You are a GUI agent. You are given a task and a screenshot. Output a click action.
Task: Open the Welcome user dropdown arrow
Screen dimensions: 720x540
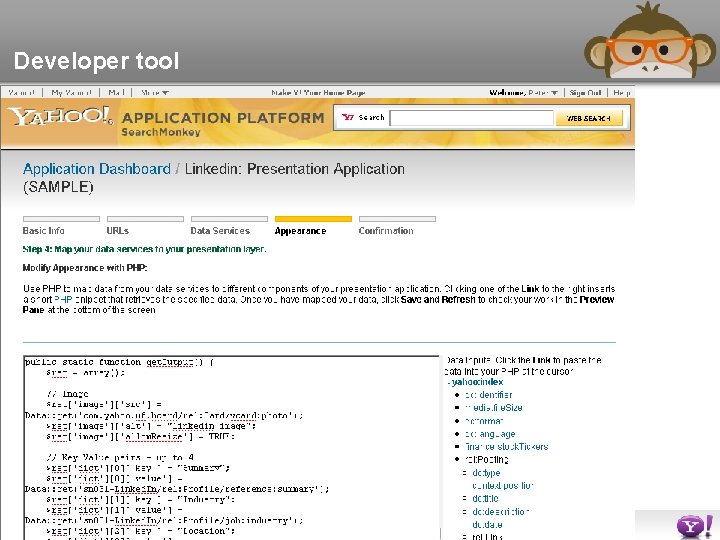pyautogui.click(x=555, y=93)
